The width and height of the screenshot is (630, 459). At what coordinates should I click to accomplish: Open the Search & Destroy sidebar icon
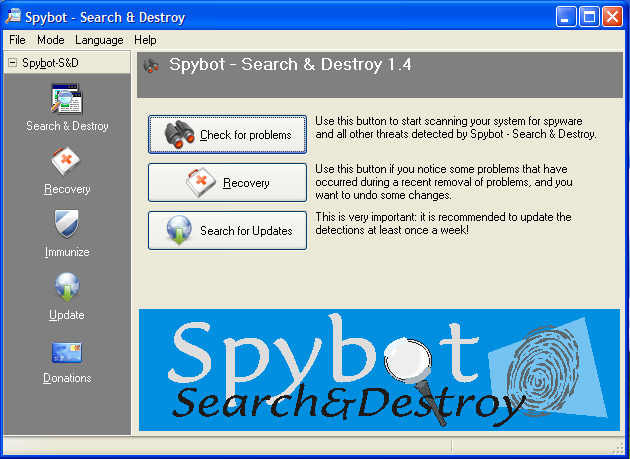tap(67, 99)
